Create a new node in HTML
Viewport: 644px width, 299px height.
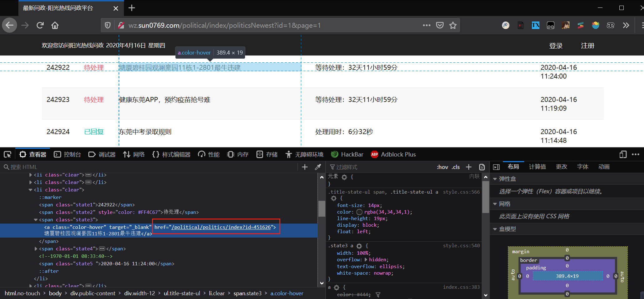[305, 167]
